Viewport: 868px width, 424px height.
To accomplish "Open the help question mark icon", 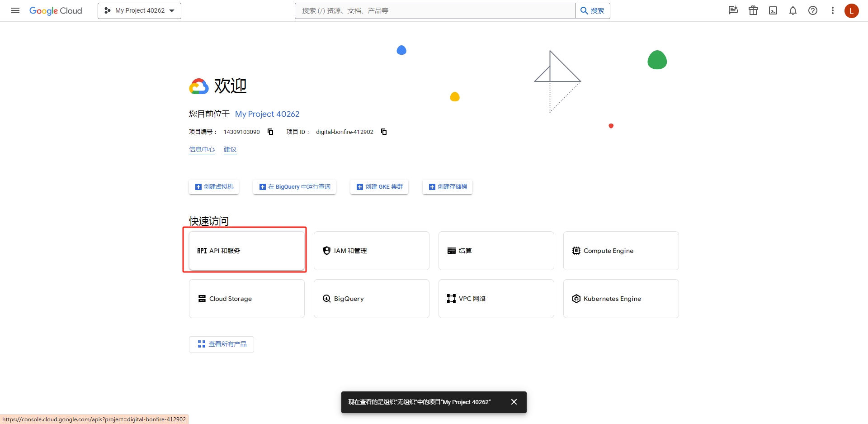I will click(x=813, y=10).
